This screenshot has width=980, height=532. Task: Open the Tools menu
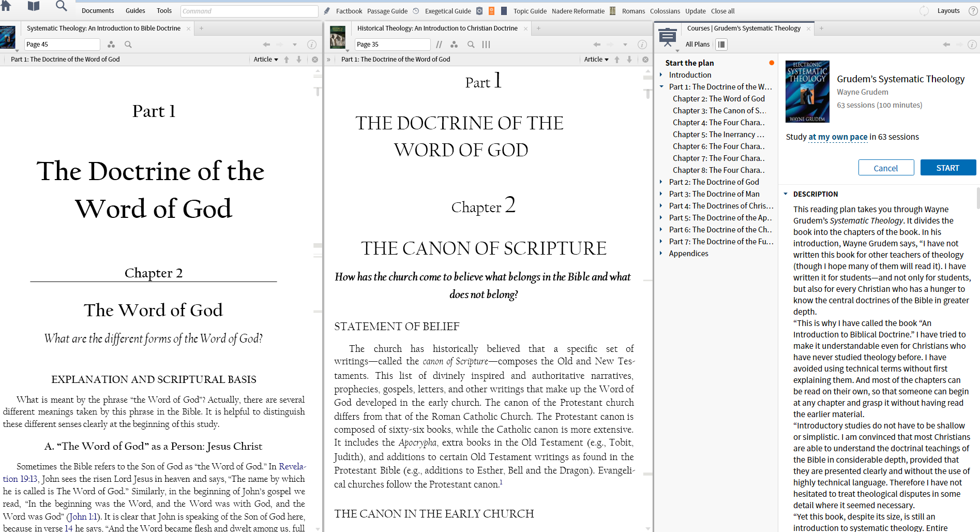(164, 11)
